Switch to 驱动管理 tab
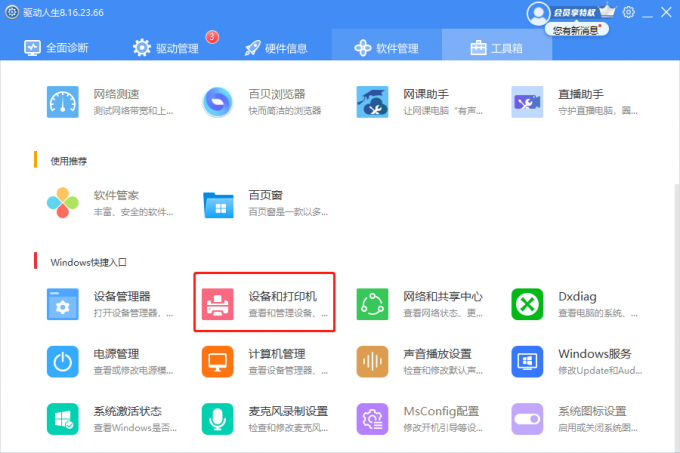Image resolution: width=680 pixels, height=453 pixels. click(x=166, y=48)
